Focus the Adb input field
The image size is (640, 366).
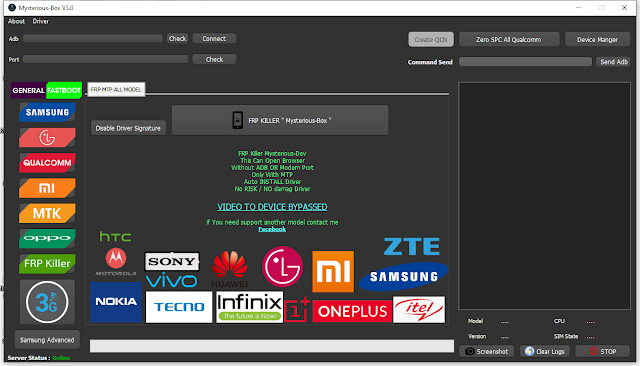click(93, 38)
